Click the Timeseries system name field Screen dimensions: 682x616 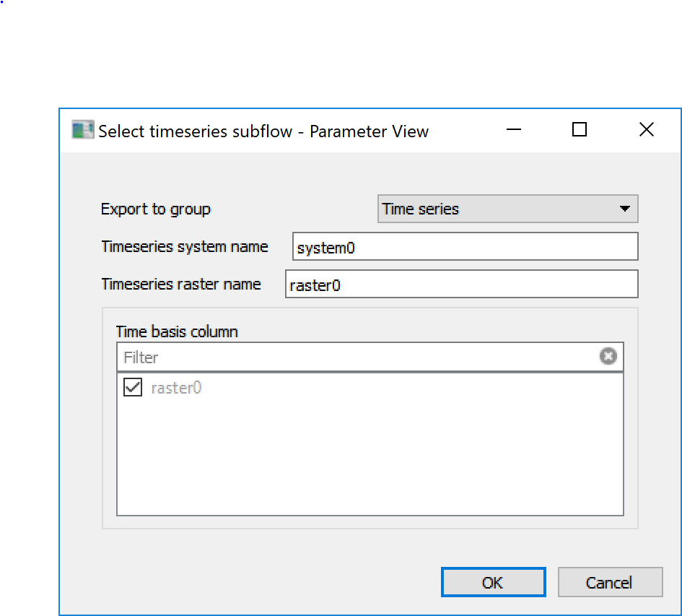(x=465, y=246)
